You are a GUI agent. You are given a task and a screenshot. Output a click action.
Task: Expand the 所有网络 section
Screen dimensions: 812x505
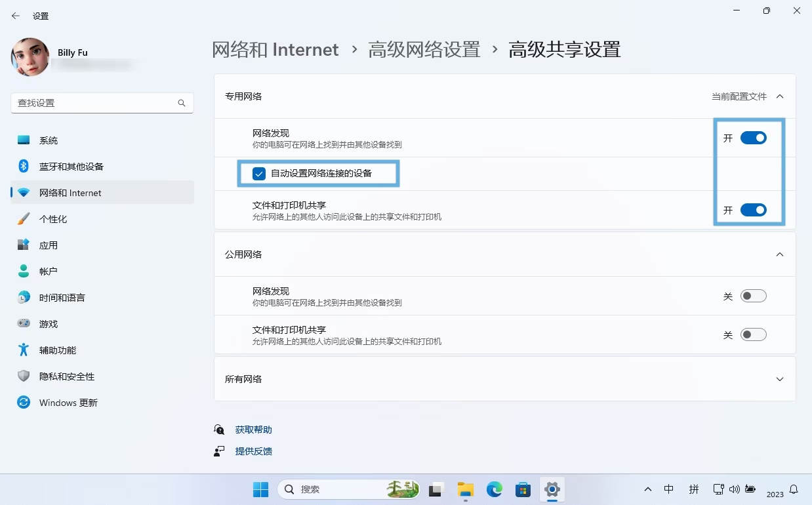pyautogui.click(x=779, y=379)
